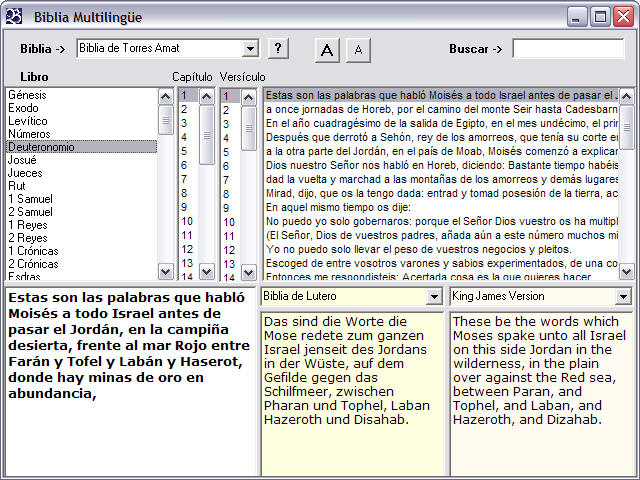
Task: Select 1 Reyes in the Libro list
Action: click(82, 225)
